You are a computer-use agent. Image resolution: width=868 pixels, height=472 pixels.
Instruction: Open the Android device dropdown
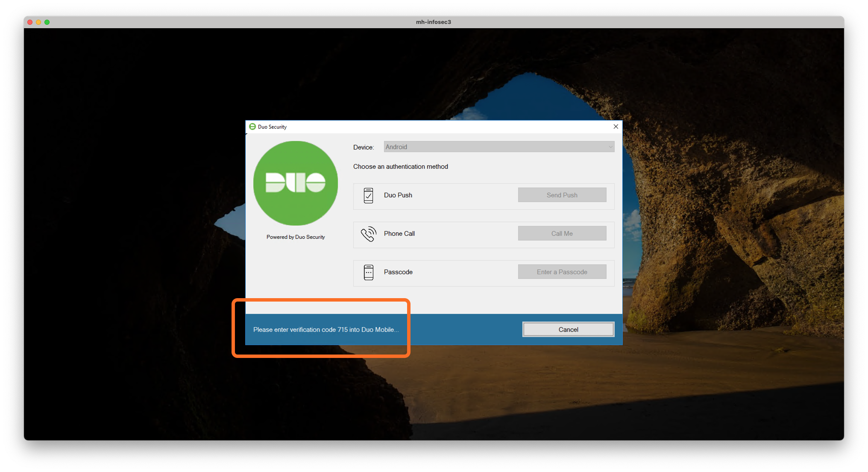(x=498, y=147)
